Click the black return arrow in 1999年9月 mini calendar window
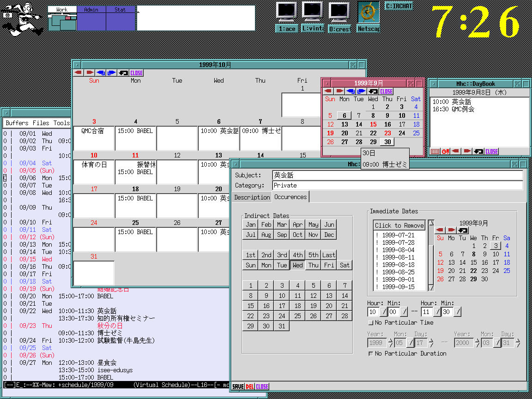 click(x=373, y=91)
